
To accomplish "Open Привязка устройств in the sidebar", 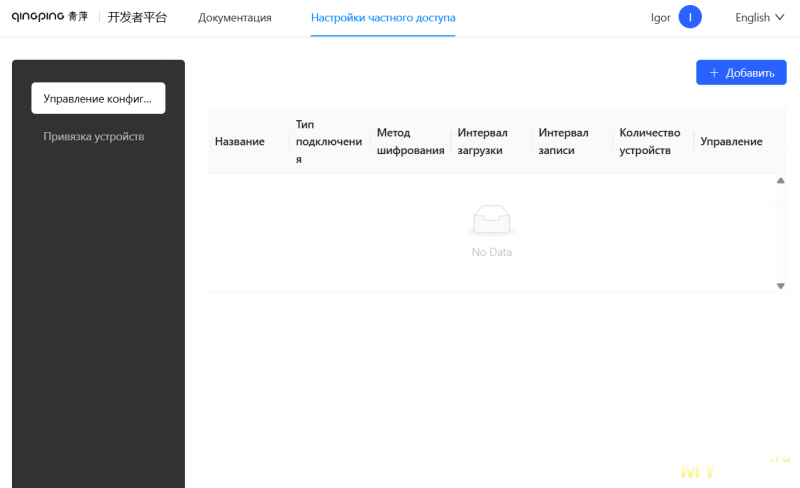I will pos(94,136).
